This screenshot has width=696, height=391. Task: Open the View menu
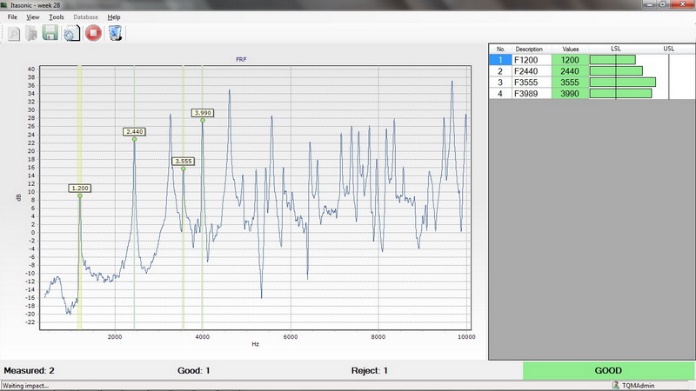[32, 17]
